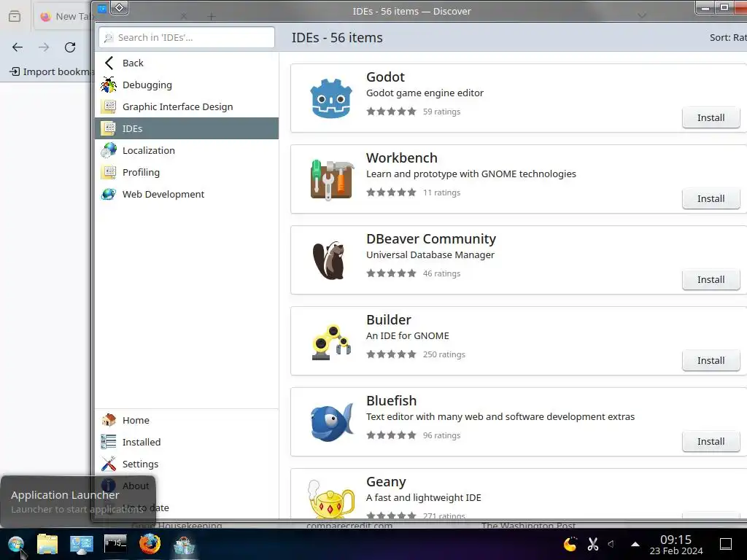
Task: Focus the Search in 'IDEs' field
Action: (x=187, y=37)
